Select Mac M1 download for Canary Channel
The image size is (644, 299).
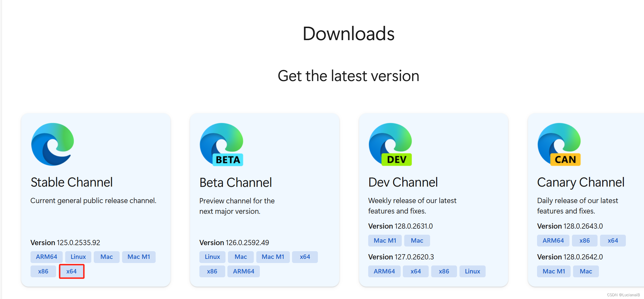coord(554,271)
